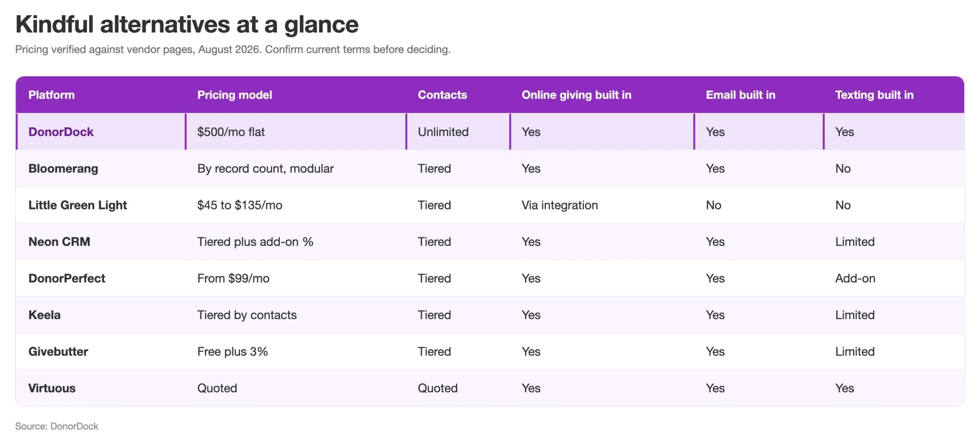Viewport: 980px width, 445px height.
Task: Click 'Limited' in the Givebutter row
Action: click(855, 351)
